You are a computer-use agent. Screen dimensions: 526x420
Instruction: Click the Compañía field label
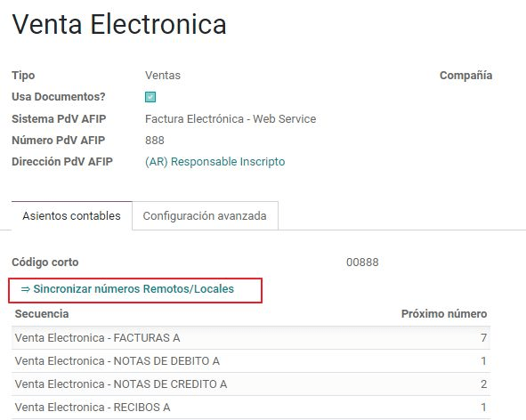click(x=466, y=76)
